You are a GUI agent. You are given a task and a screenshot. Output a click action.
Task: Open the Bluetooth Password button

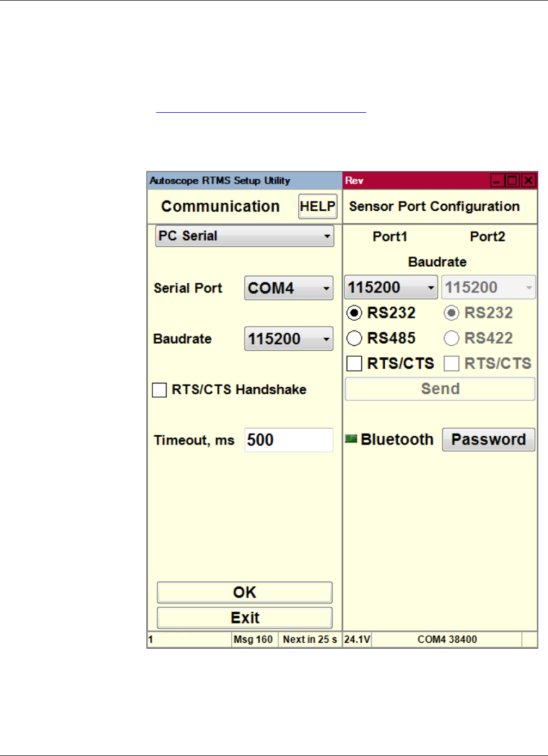coord(489,440)
